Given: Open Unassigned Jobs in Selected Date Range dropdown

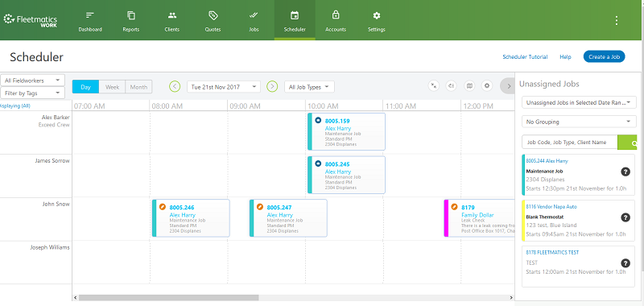Looking at the screenshot, I should point(579,102).
